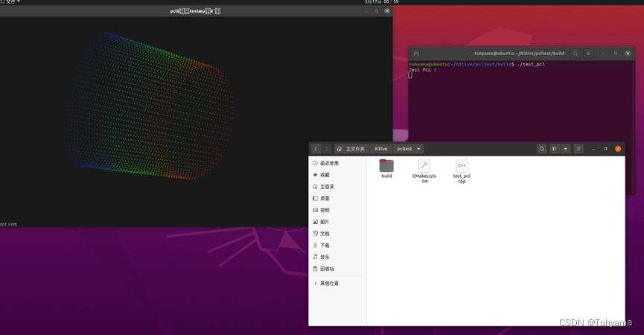Open 图片 pictures in the sidebar

click(x=337, y=222)
